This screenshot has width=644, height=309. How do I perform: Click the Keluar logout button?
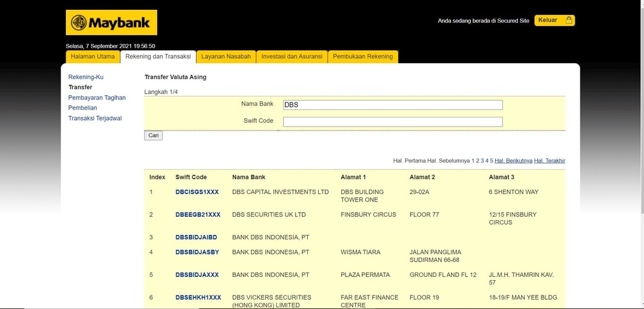tap(554, 20)
